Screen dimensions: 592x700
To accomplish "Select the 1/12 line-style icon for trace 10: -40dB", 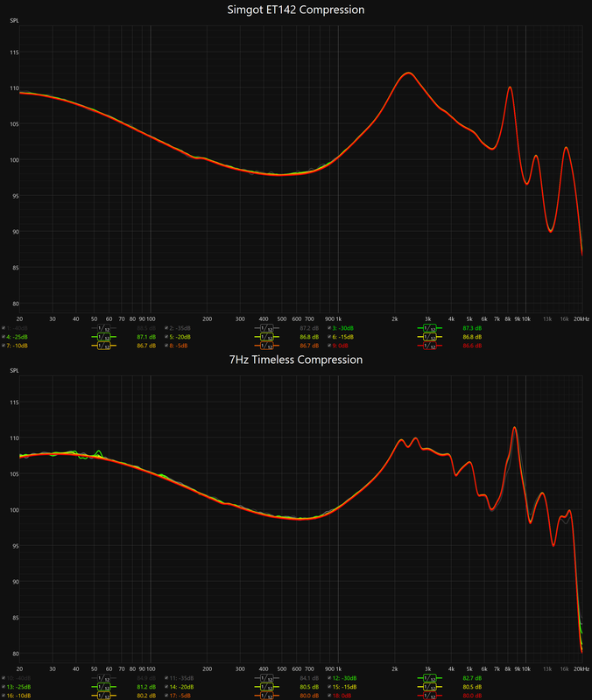I will point(103,678).
